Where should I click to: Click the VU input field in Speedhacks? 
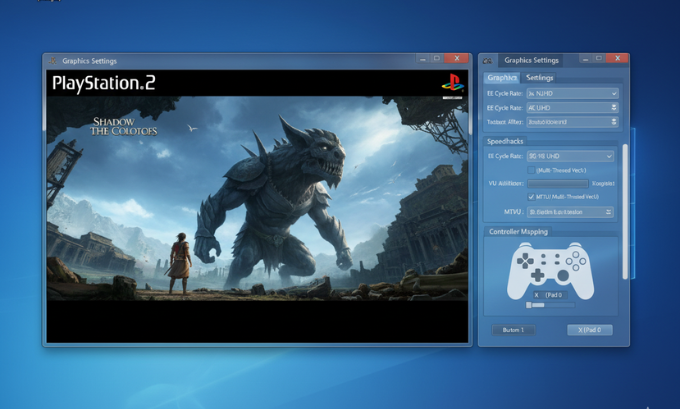[x=557, y=184]
